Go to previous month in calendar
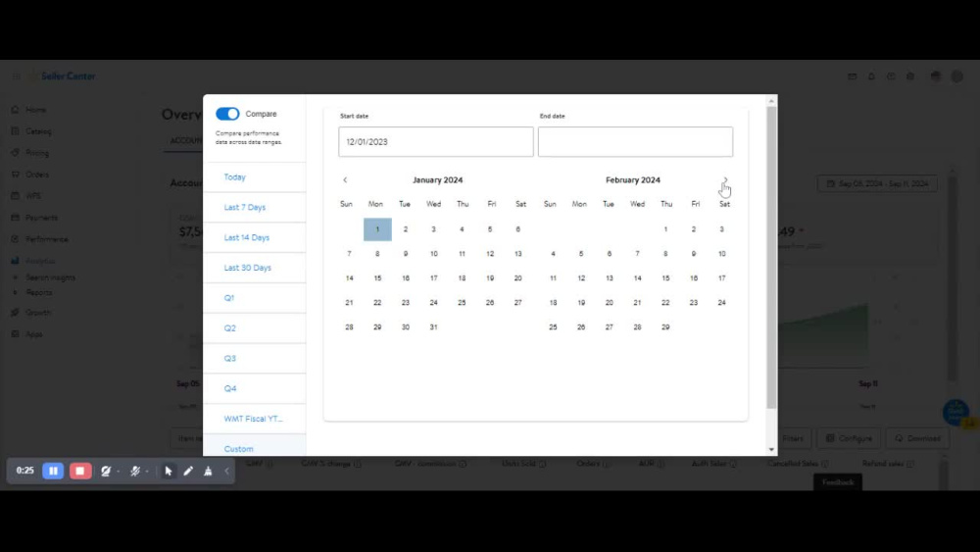This screenshot has width=980, height=552. pos(345,180)
